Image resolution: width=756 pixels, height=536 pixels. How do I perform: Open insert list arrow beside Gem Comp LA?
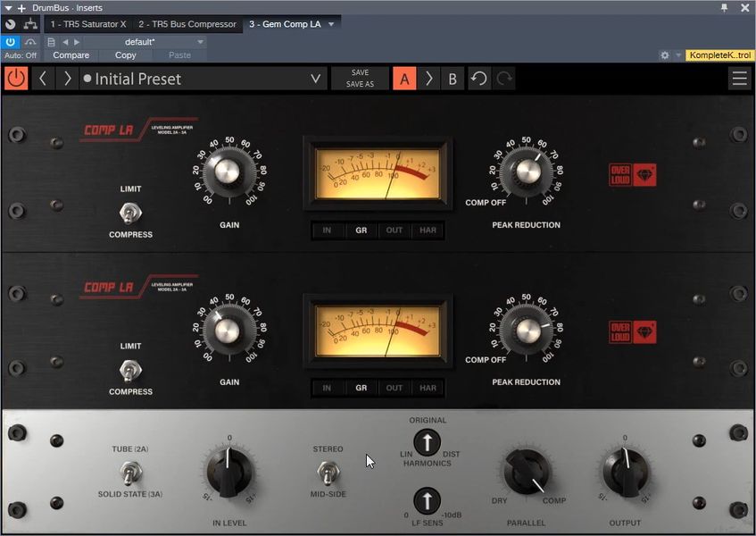pos(331,24)
